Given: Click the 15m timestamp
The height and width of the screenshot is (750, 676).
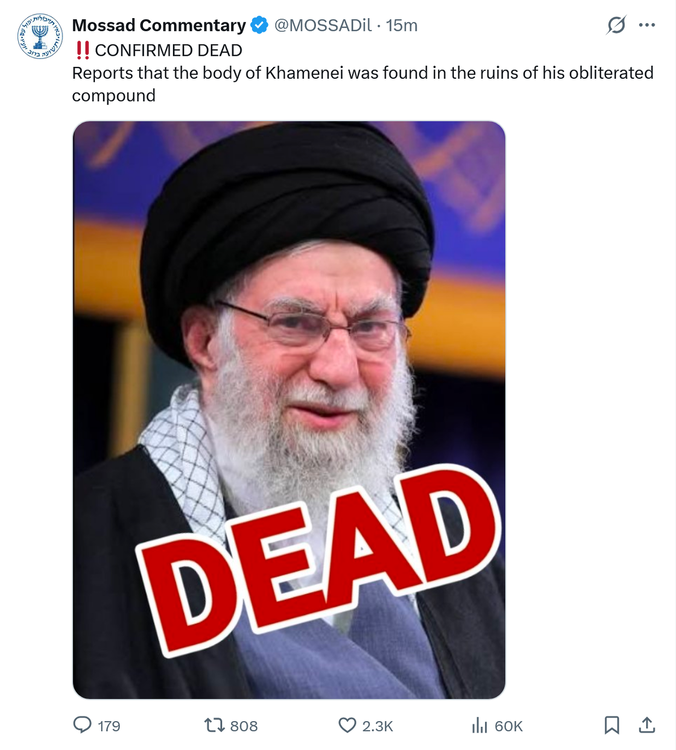Looking at the screenshot, I should click(x=401, y=25).
